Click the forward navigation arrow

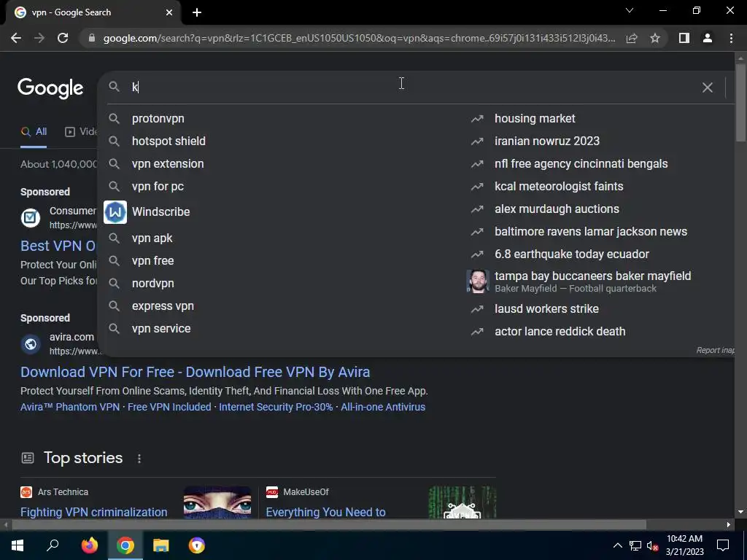click(x=39, y=38)
